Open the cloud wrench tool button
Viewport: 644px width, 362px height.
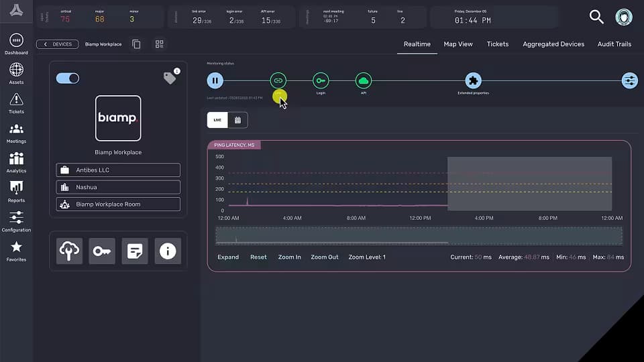(x=69, y=251)
